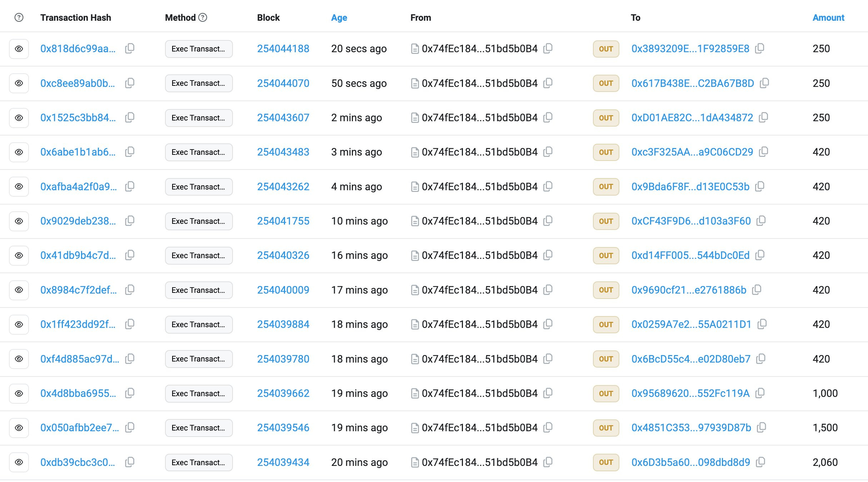868x482 pixels.
Task: Toggle eye preview for 0xdb39cbc3c0 row
Action: (x=19, y=462)
